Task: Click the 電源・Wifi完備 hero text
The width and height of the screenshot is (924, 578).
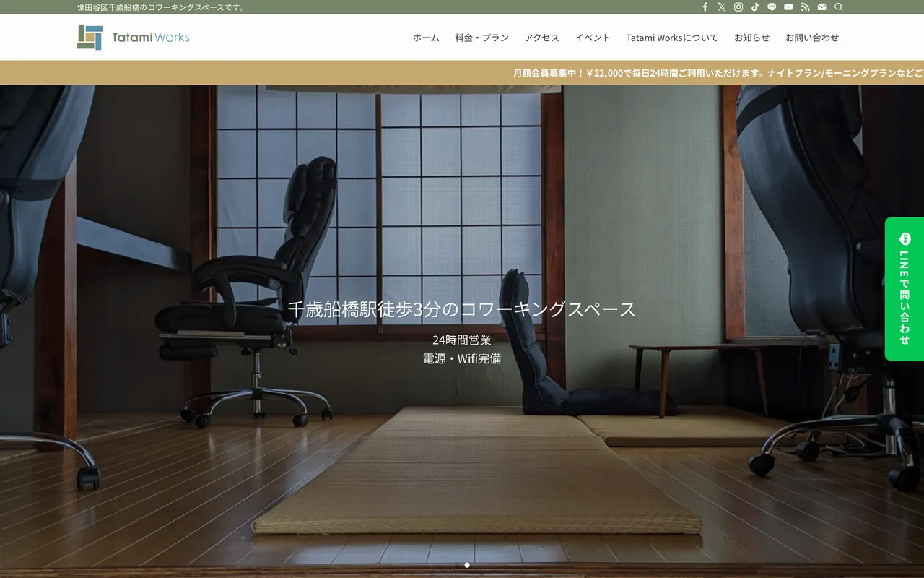Action: click(462, 358)
